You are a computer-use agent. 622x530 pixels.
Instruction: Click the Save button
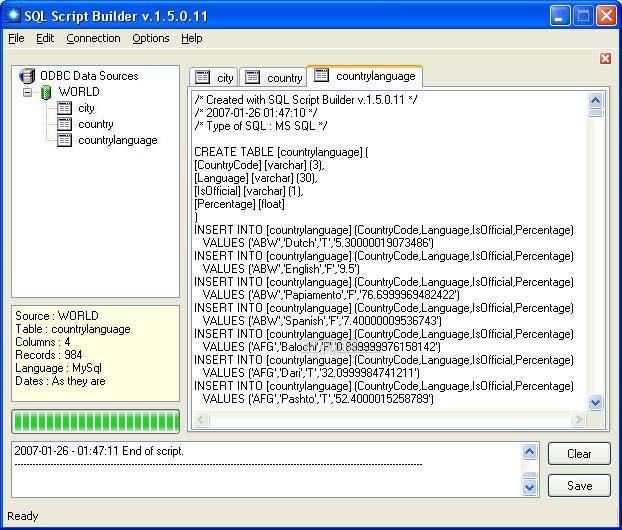click(x=579, y=486)
